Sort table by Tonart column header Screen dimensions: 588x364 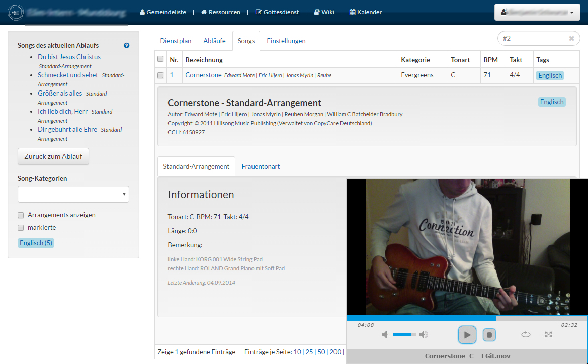click(x=460, y=60)
